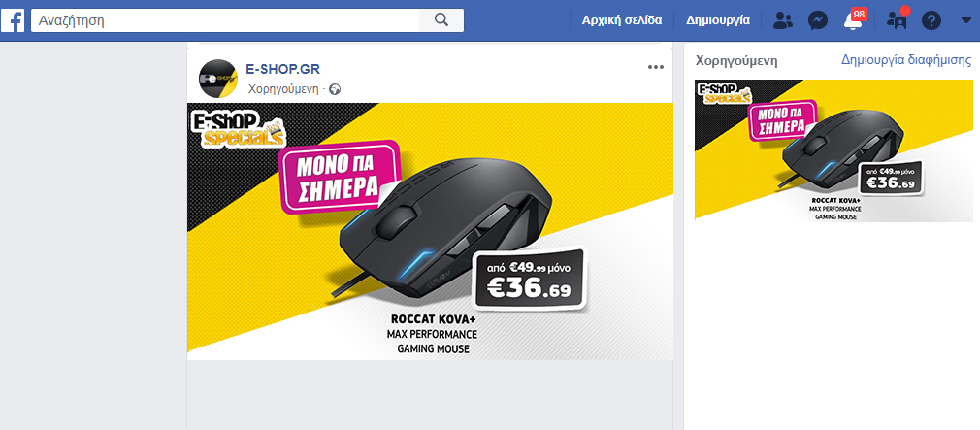Open the quick help question mark icon
Viewport: 980px width, 430px height.
931,20
